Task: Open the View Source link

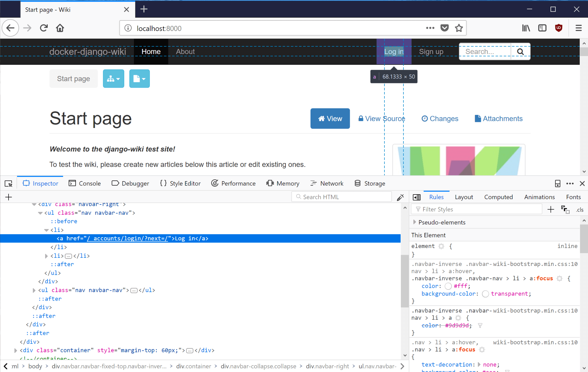Action: [x=382, y=119]
